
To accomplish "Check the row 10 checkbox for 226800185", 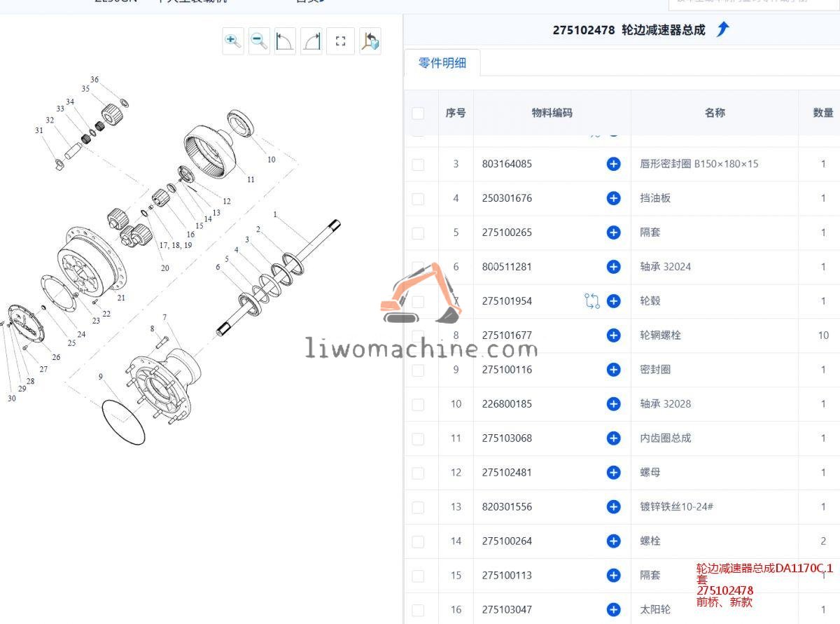I will (418, 404).
